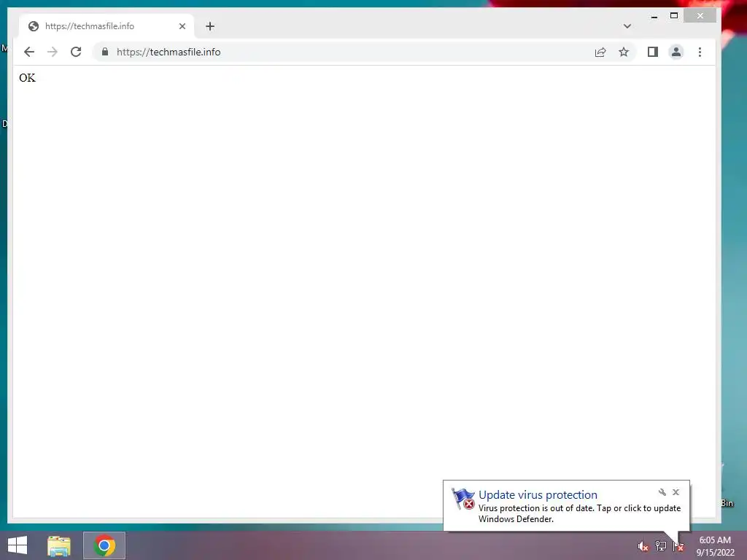Viewport: 747px width, 560px height.
Task: View site information via lock icon
Action: tap(105, 52)
